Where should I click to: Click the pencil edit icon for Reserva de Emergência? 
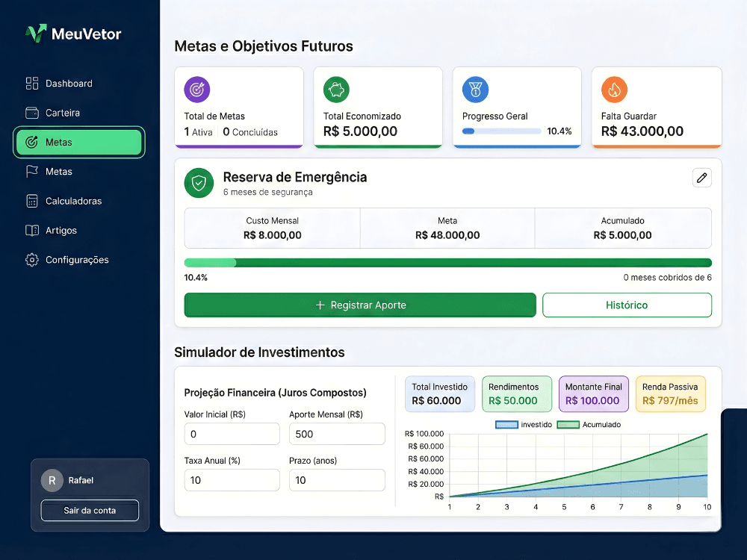[x=701, y=178]
